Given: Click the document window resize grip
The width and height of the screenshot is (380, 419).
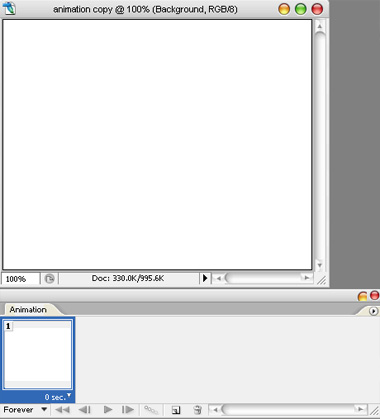Looking at the screenshot, I should coord(322,280).
